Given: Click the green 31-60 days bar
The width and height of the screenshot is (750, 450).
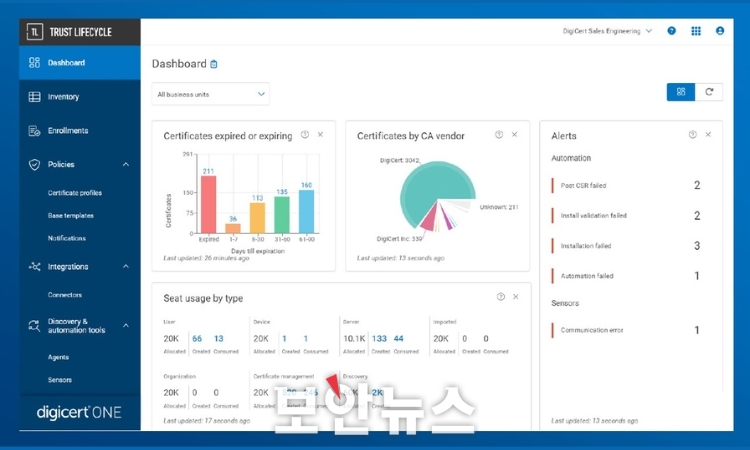Looking at the screenshot, I should pyautogui.click(x=282, y=215).
